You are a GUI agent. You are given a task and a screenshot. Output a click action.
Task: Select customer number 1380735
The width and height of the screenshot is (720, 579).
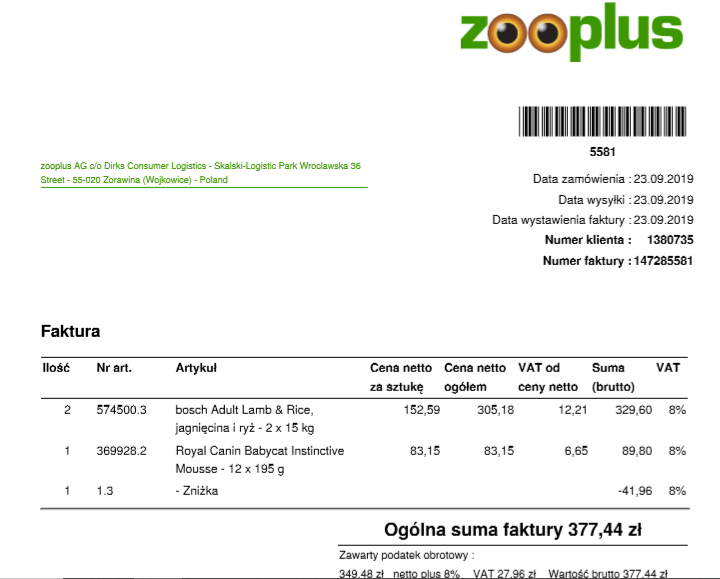pyautogui.click(x=670, y=240)
